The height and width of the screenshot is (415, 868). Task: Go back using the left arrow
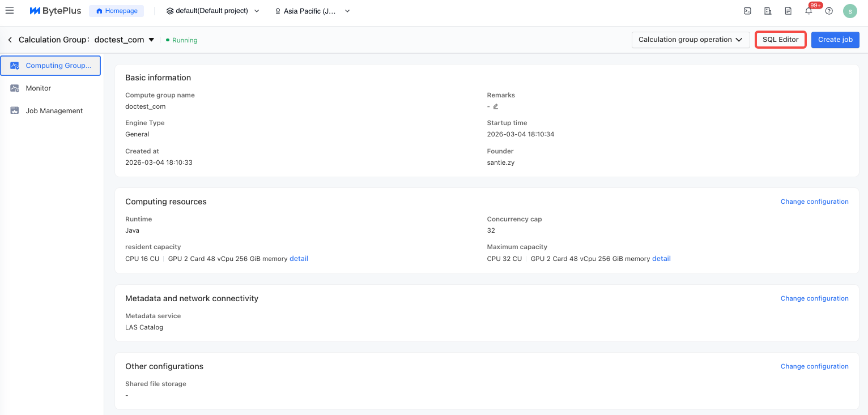(10, 40)
